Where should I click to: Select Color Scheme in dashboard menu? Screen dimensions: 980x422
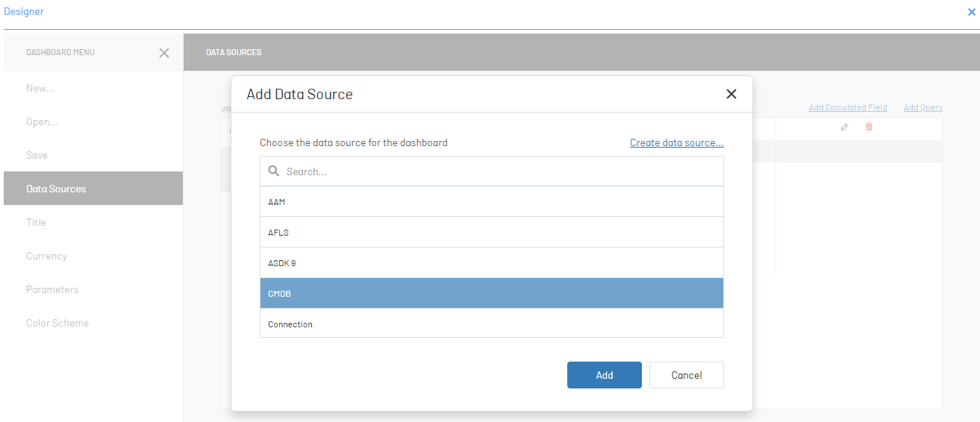coord(57,323)
